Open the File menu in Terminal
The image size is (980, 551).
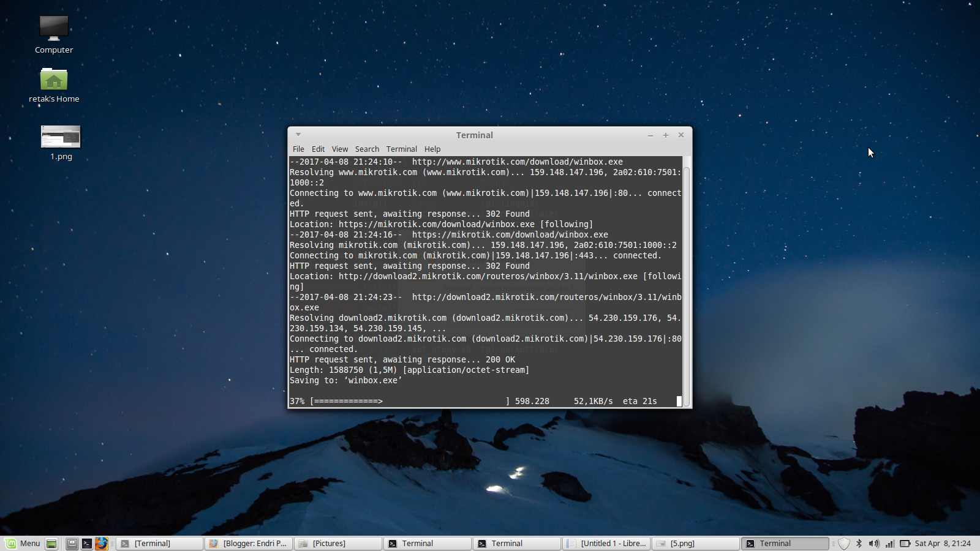click(298, 149)
